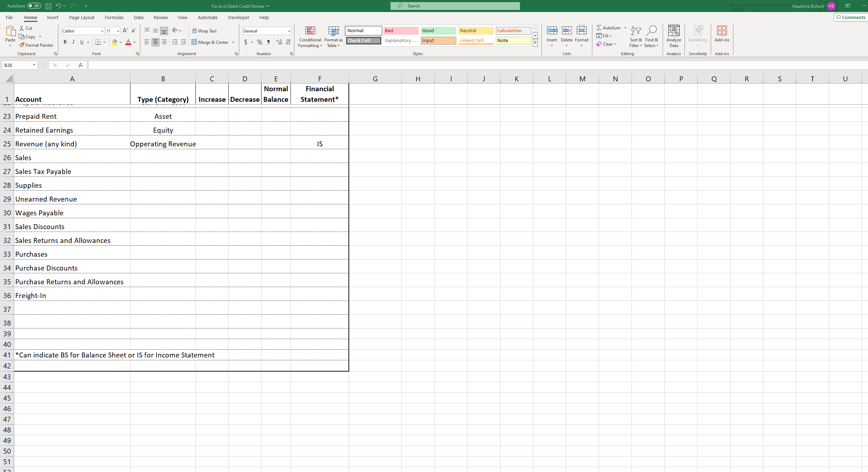
Task: Apply the yellow fill color button
Action: 115,42
